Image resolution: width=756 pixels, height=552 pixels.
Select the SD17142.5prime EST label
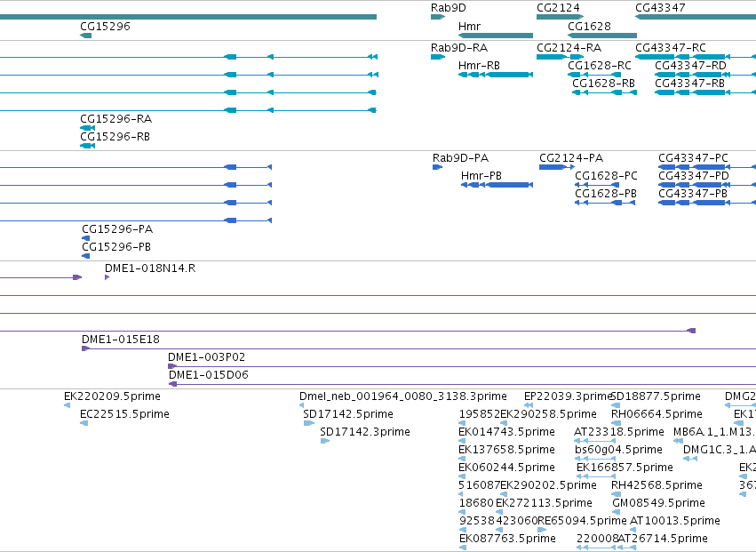[348, 414]
